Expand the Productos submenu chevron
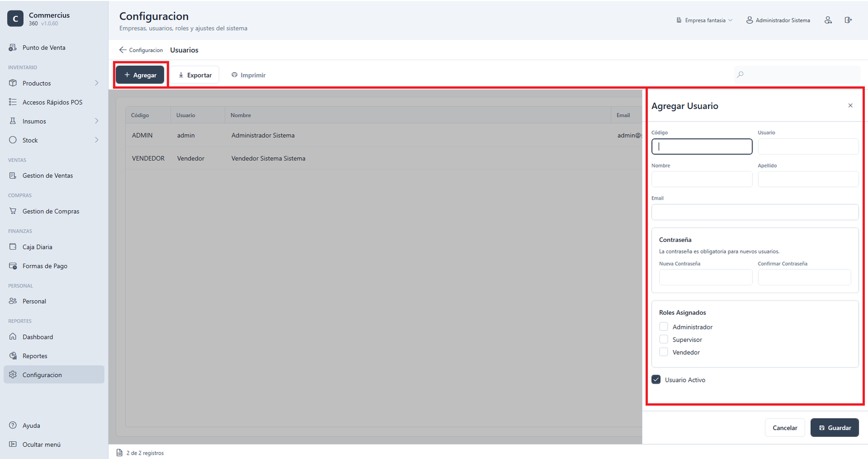This screenshot has height=459, width=868. (x=97, y=83)
